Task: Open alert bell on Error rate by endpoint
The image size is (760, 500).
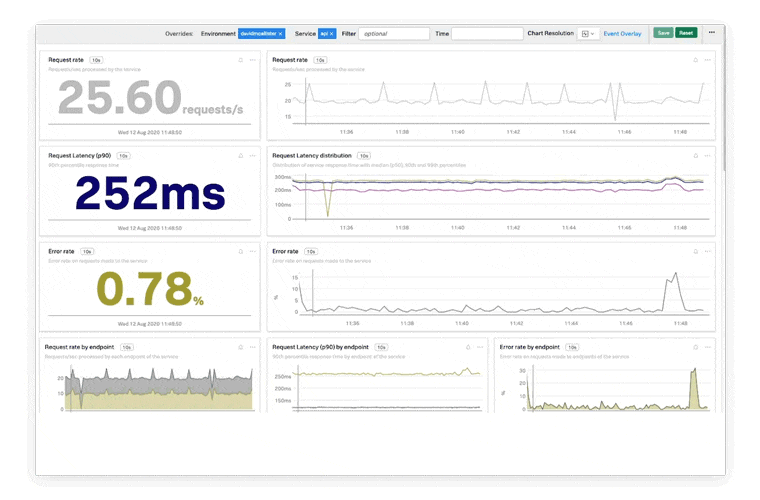Action: [696, 347]
